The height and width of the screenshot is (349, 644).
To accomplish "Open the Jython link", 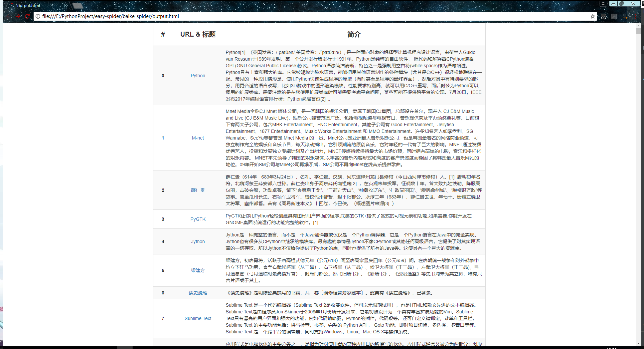I will [198, 241].
